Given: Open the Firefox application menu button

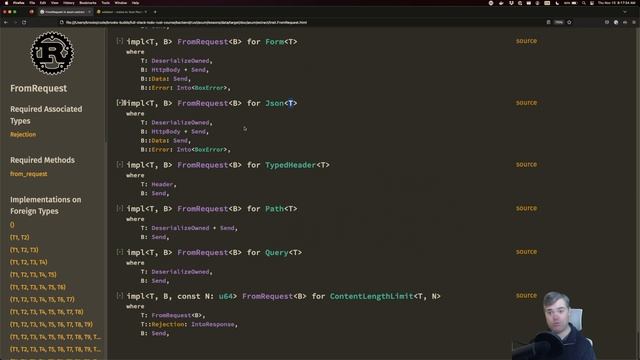Looking at the screenshot, I should [x=634, y=22].
